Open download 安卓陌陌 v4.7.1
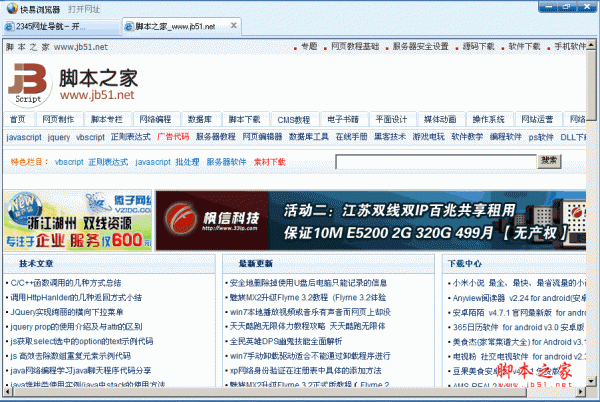 tap(519, 313)
